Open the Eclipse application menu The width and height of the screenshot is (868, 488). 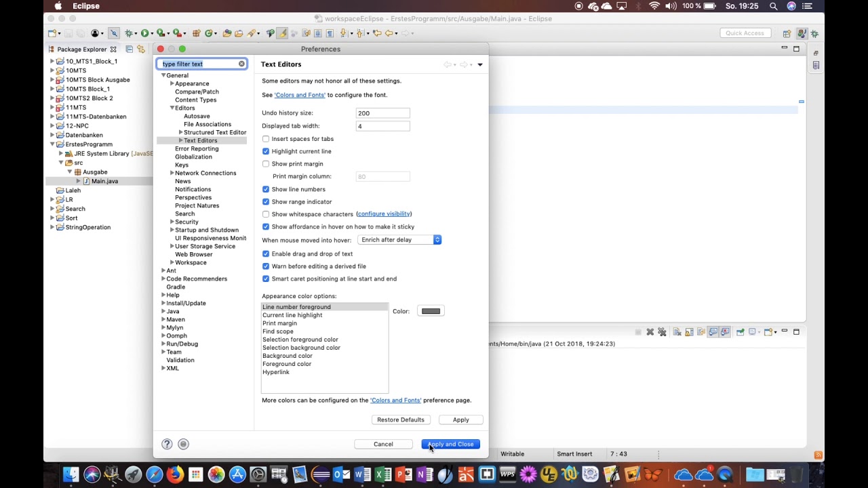(x=85, y=6)
